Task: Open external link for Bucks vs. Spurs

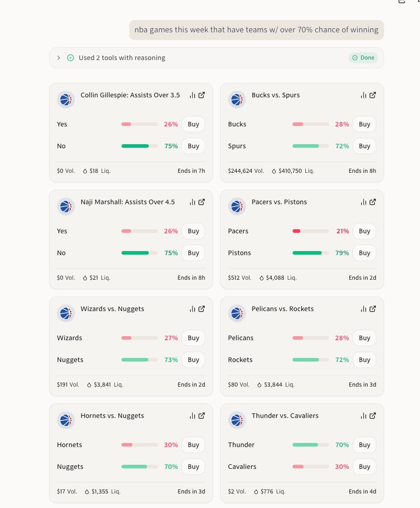Action: (x=373, y=95)
